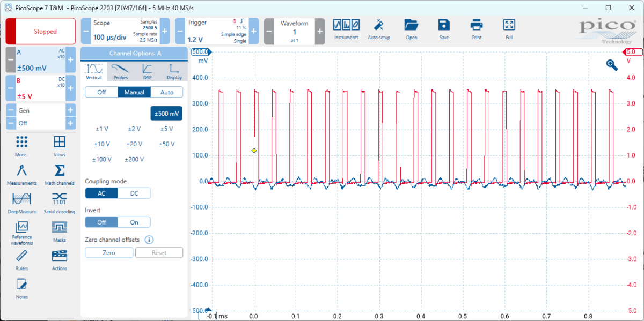This screenshot has height=321, width=644.
Task: Open the Measurements tool
Action: [x=22, y=175]
